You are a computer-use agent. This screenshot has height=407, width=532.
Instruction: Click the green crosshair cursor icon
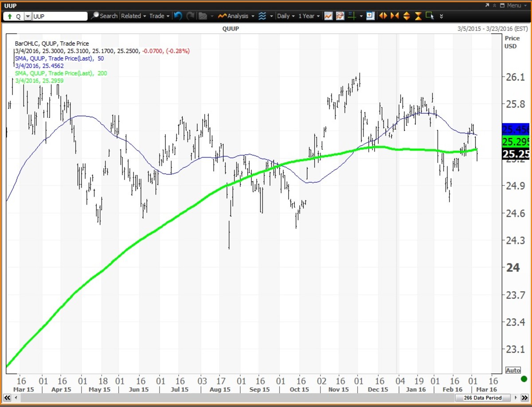tap(352, 16)
